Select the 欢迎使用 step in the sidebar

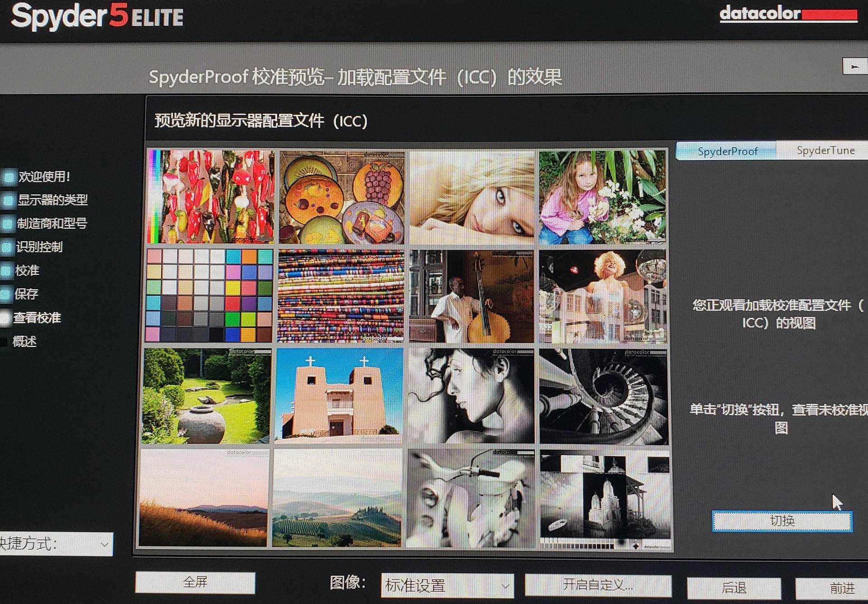coord(43,177)
